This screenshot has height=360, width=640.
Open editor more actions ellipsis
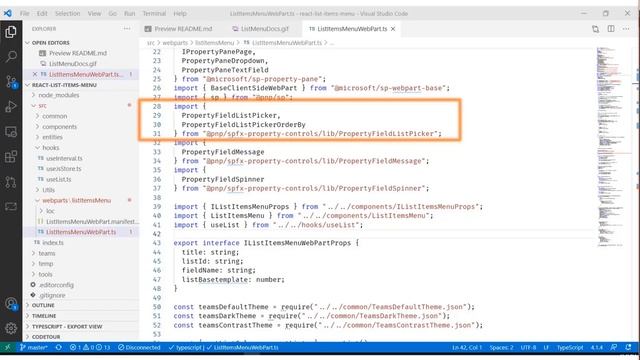[x=626, y=29]
